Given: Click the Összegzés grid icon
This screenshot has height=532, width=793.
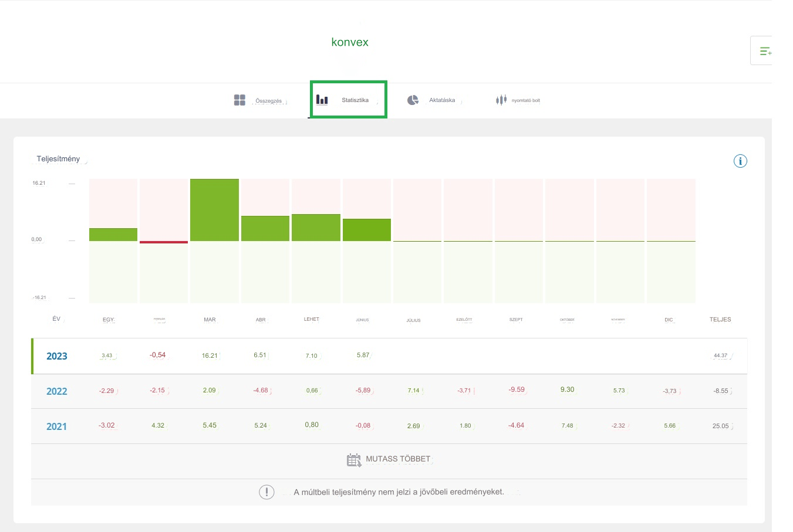Looking at the screenshot, I should (239, 100).
